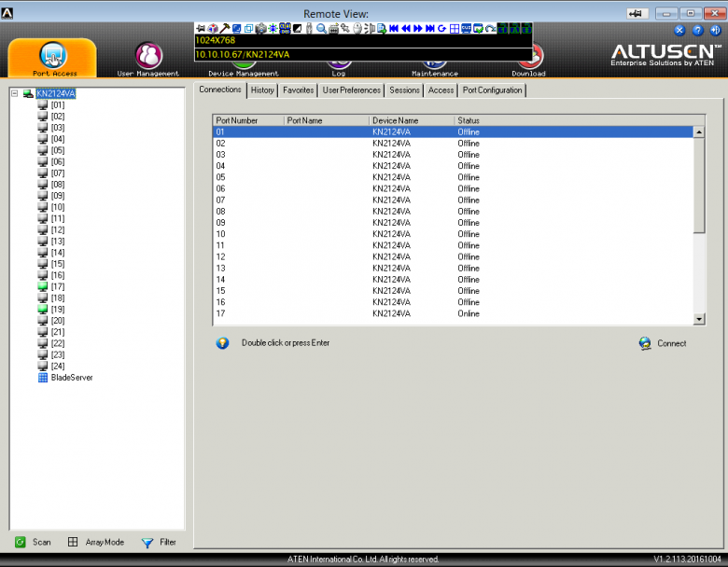Select port [01] in the tree
728x567 pixels.
[x=58, y=104]
